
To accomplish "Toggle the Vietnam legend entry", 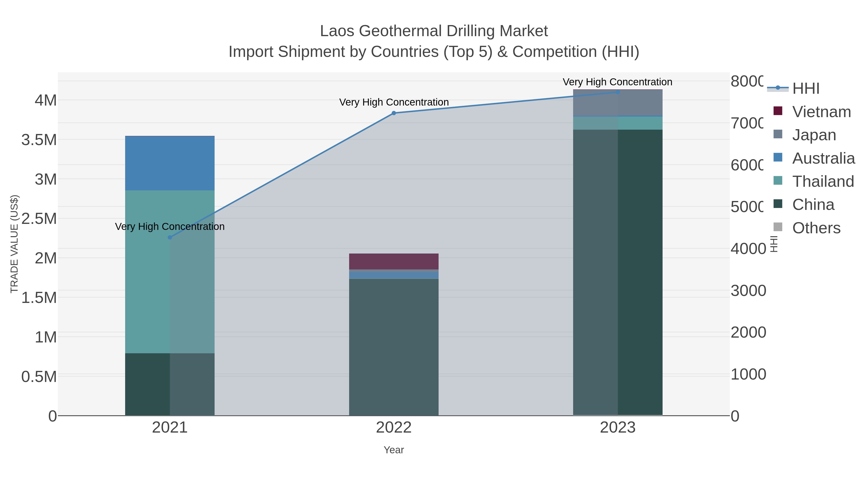I will click(812, 112).
